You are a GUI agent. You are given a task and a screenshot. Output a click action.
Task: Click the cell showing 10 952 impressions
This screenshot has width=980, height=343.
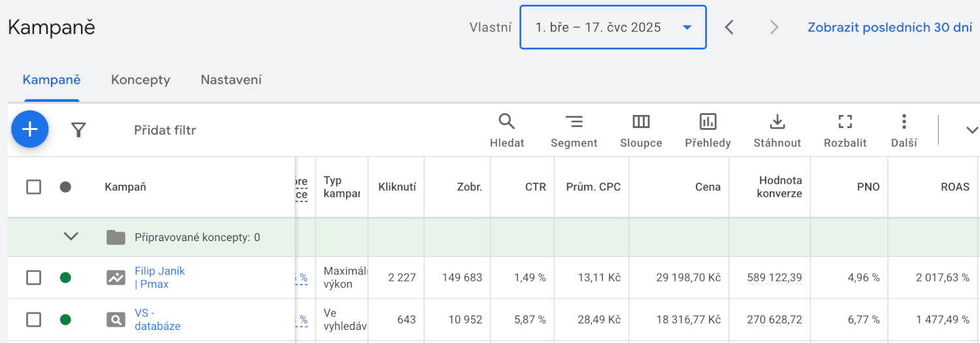465,319
